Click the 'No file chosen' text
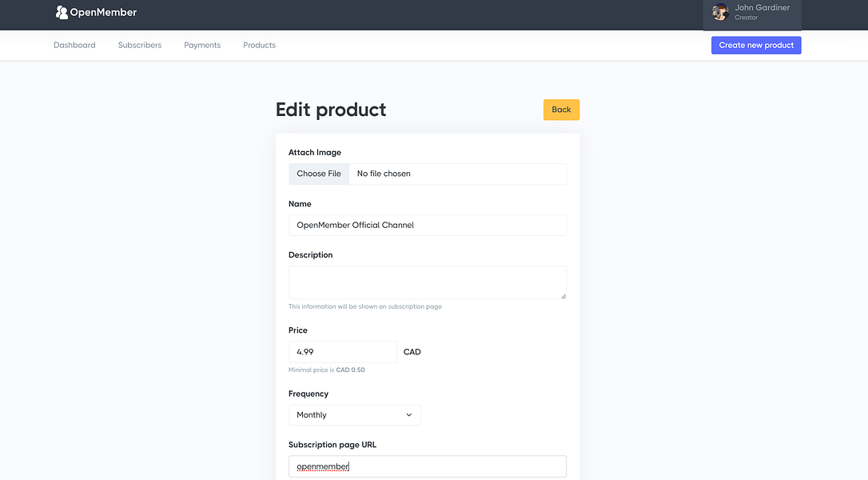868x480 pixels. pos(384,174)
